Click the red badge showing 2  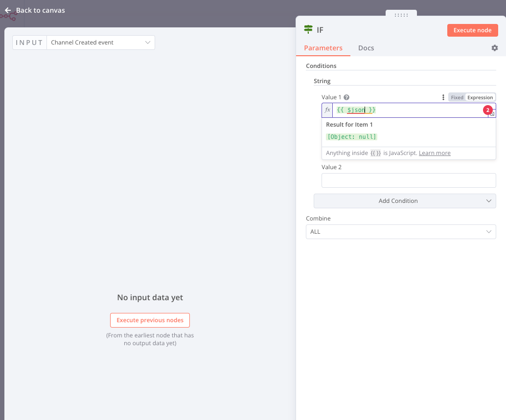coord(487,111)
